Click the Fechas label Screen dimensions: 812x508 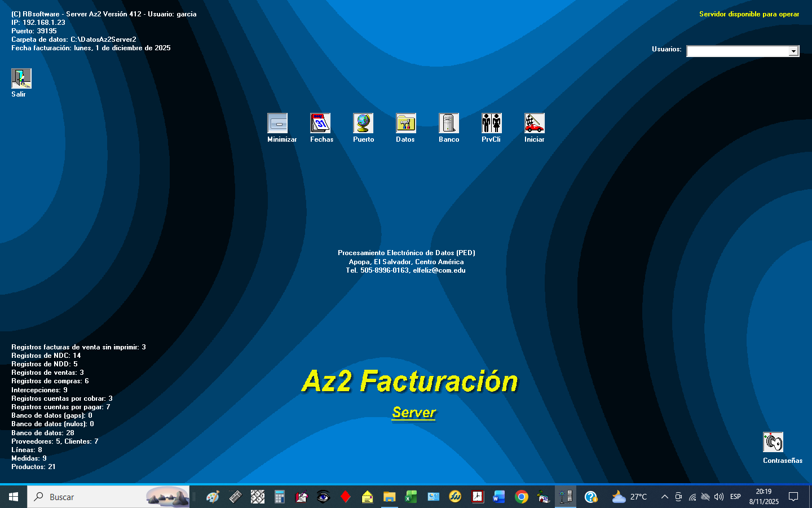point(321,139)
